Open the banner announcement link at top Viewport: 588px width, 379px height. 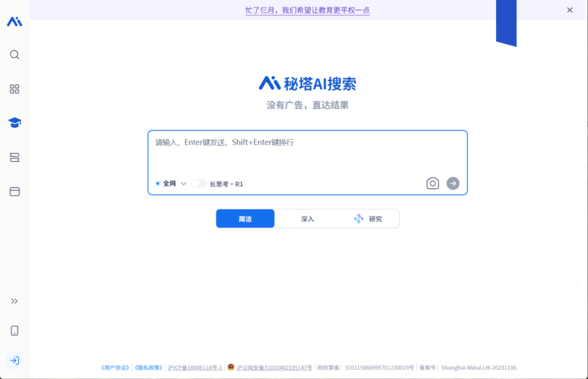(x=308, y=10)
